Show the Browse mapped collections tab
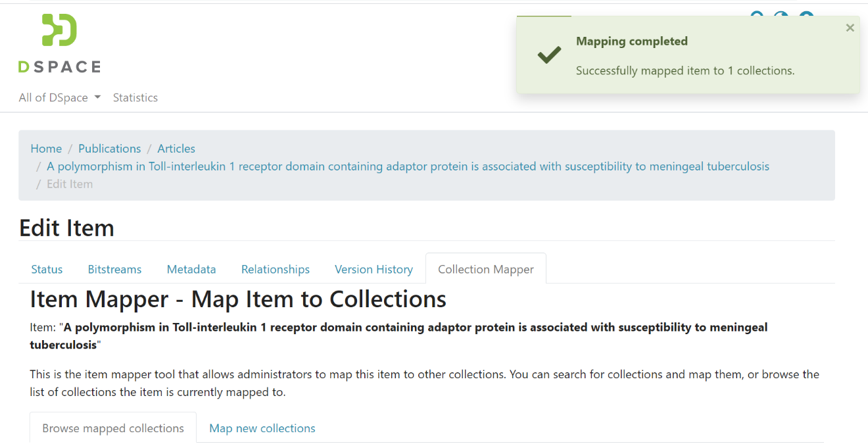The image size is (868, 448). click(113, 428)
